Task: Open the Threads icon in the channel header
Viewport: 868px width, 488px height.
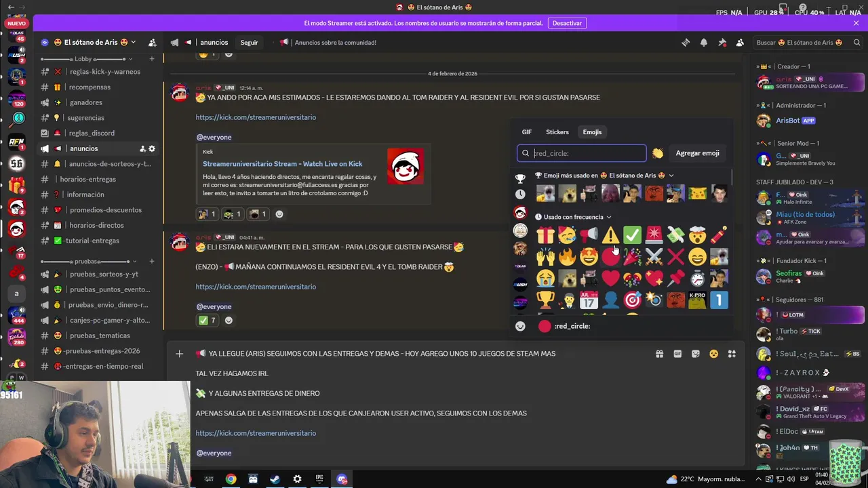Action: click(686, 42)
